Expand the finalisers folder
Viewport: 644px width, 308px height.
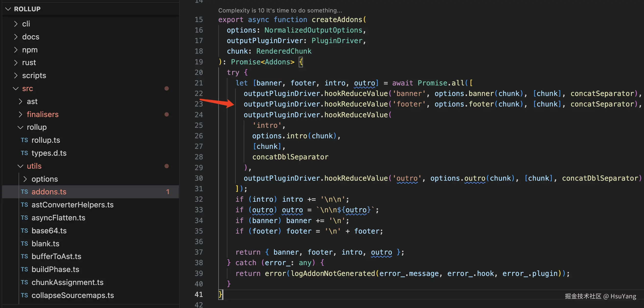21,114
